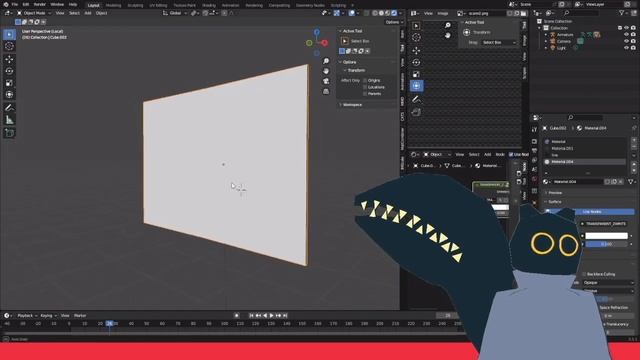The width and height of the screenshot is (640, 360).
Task: Enable Affect Only Parents checkbox
Action: pyautogui.click(x=365, y=93)
